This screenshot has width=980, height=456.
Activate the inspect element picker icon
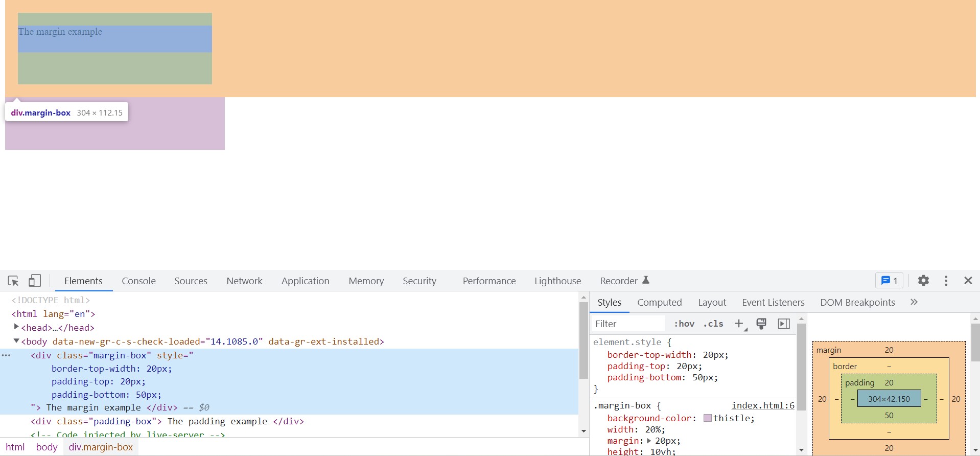click(13, 281)
